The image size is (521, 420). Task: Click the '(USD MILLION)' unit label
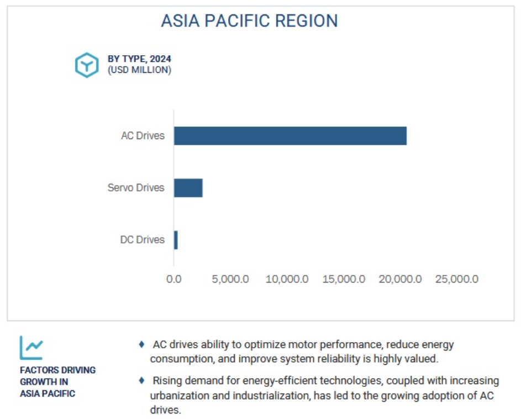pyautogui.click(x=139, y=70)
